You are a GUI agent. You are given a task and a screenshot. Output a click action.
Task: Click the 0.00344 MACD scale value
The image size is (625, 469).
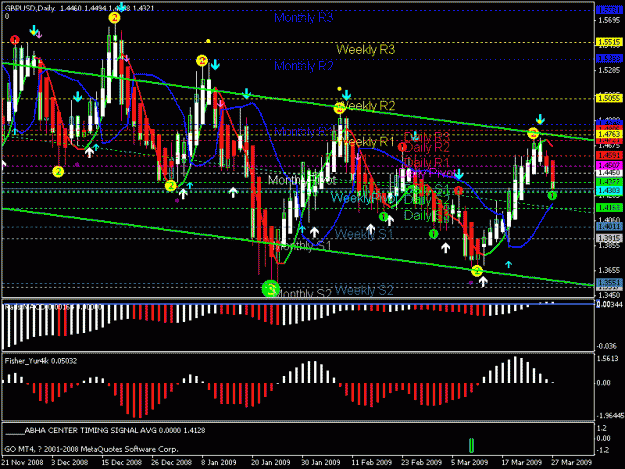coord(609,304)
